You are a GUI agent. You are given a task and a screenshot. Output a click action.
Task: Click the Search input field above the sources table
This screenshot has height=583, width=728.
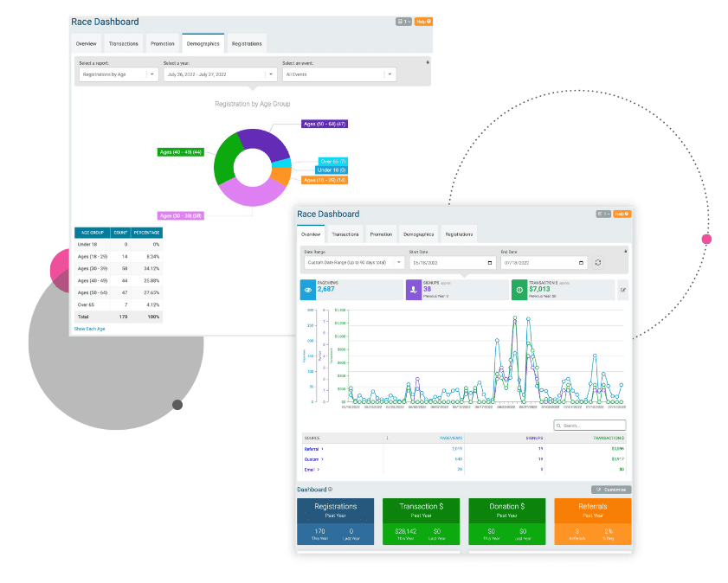click(x=589, y=426)
